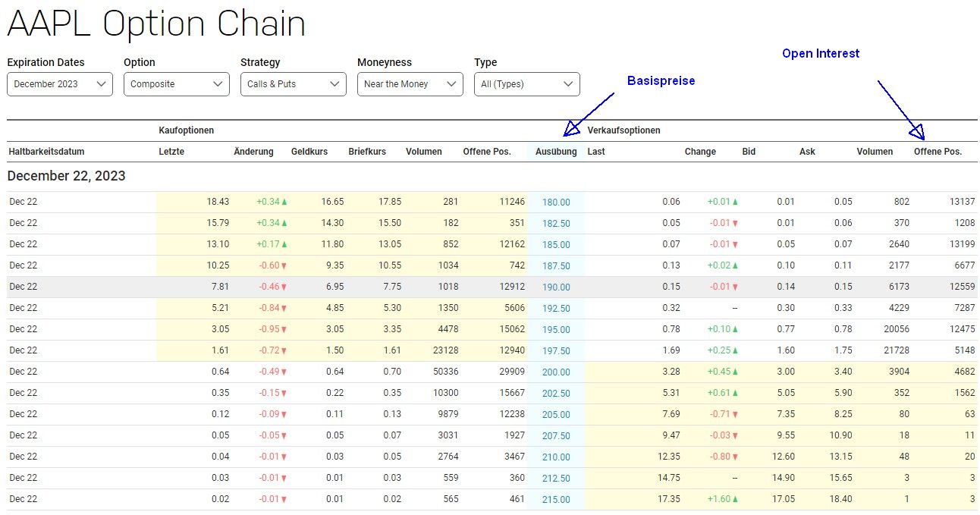
Task: Click the green up arrow beside +0.45
Action: pos(735,372)
